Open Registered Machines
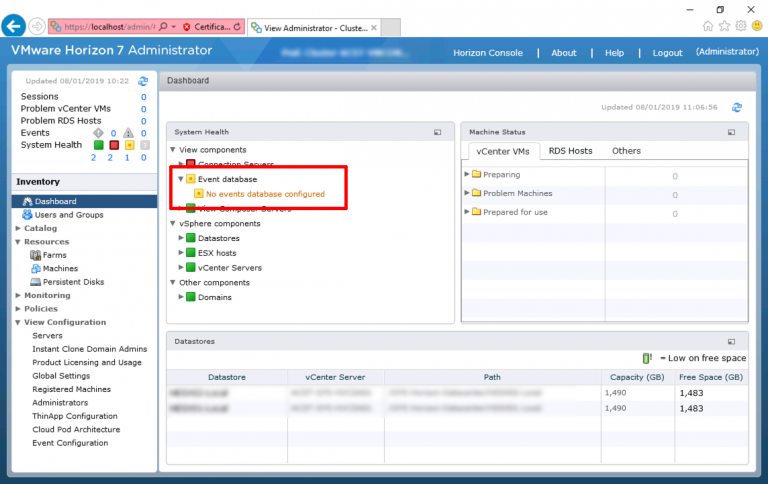Image resolution: width=768 pixels, height=484 pixels. tap(72, 389)
